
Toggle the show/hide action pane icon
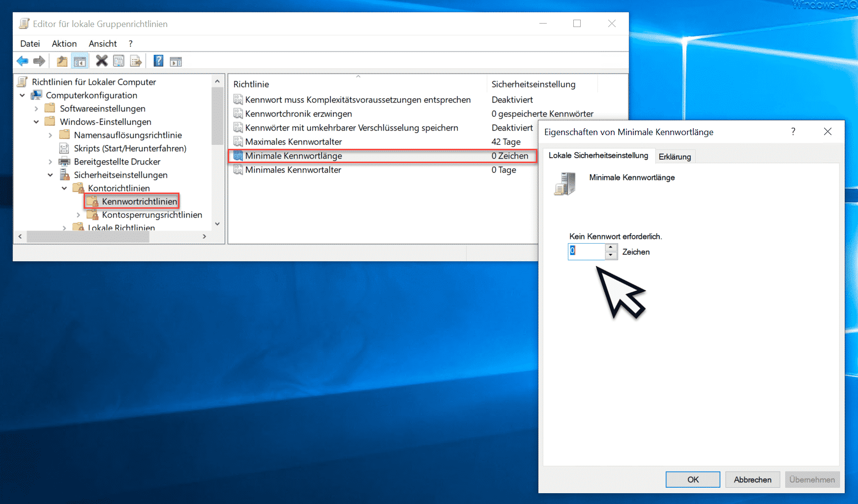[x=176, y=61]
